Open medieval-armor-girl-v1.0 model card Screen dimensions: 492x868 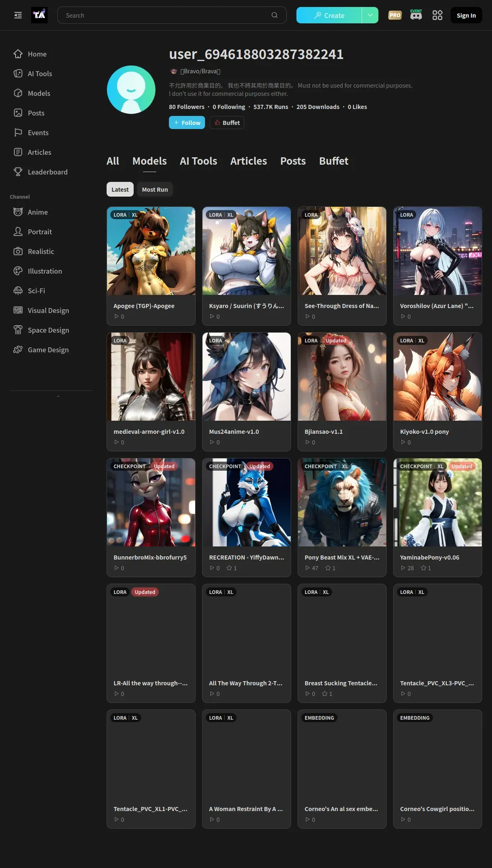point(151,392)
